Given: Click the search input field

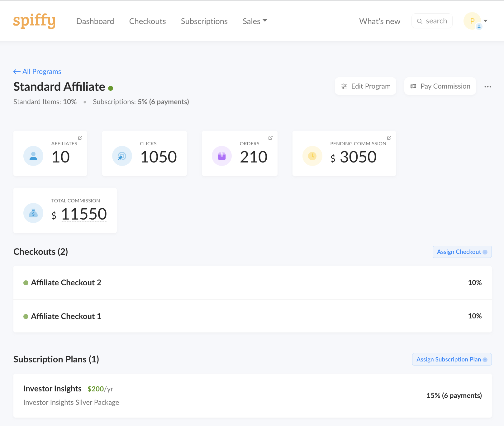Looking at the screenshot, I should 432,21.
